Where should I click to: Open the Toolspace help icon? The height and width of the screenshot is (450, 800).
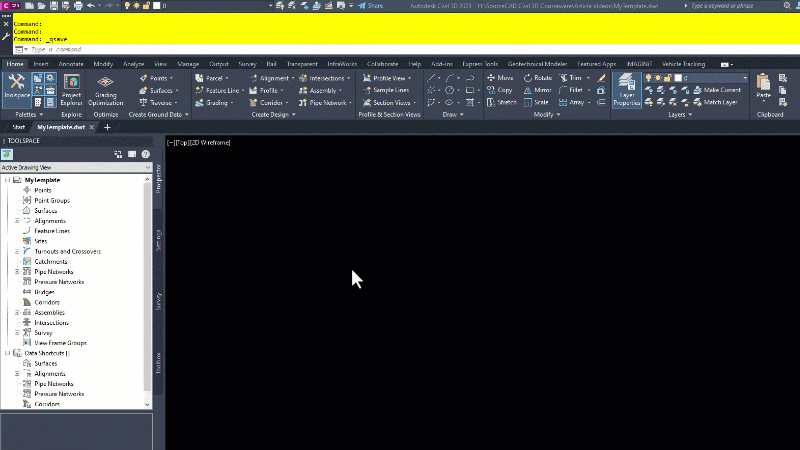click(145, 154)
